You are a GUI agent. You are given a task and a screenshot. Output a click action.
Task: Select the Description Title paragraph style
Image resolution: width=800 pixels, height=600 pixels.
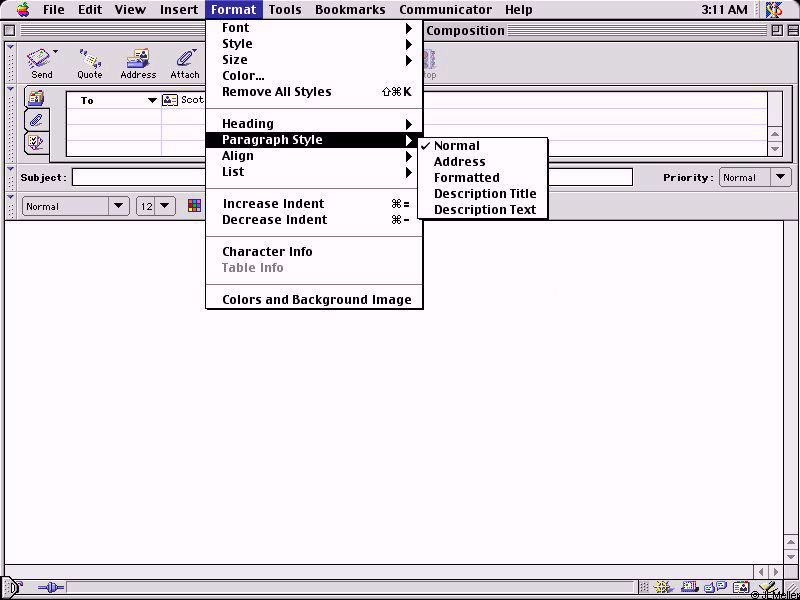(x=483, y=194)
